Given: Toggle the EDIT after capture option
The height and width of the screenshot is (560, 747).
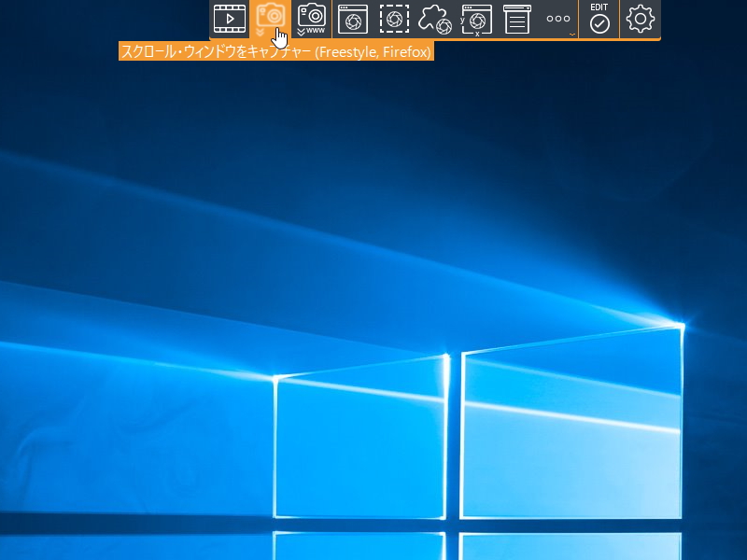Looking at the screenshot, I should (599, 19).
